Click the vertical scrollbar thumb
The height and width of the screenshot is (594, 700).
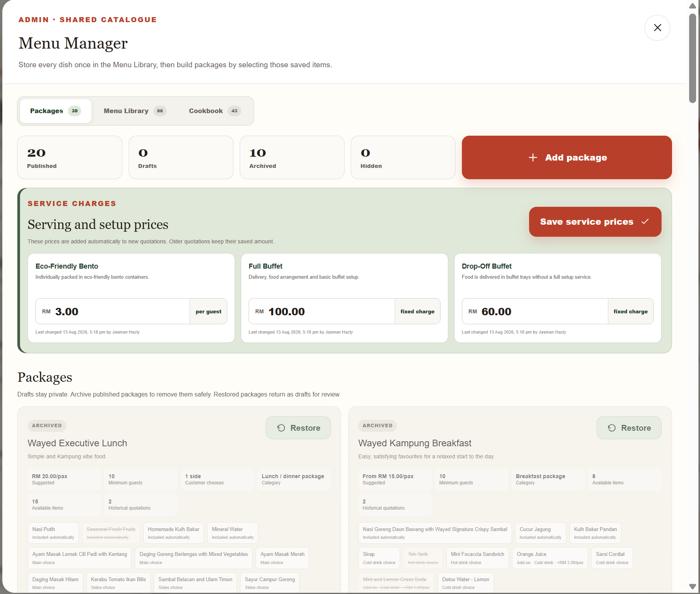[693, 58]
